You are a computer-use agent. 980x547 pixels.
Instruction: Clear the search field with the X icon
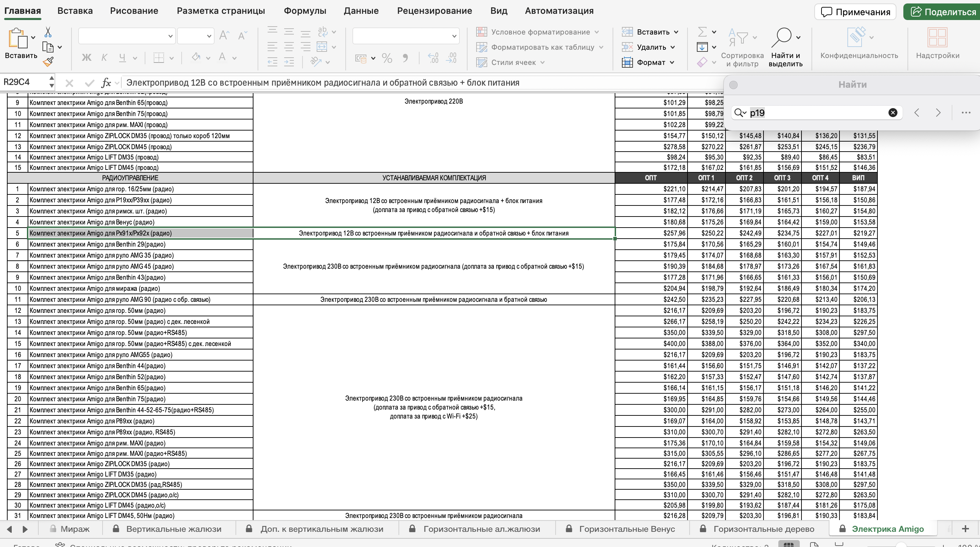pos(893,113)
